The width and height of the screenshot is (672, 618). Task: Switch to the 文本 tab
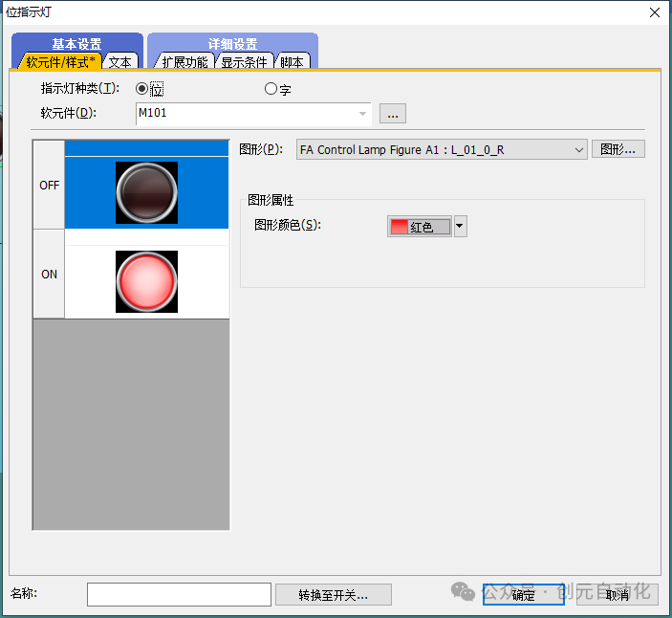point(120,62)
